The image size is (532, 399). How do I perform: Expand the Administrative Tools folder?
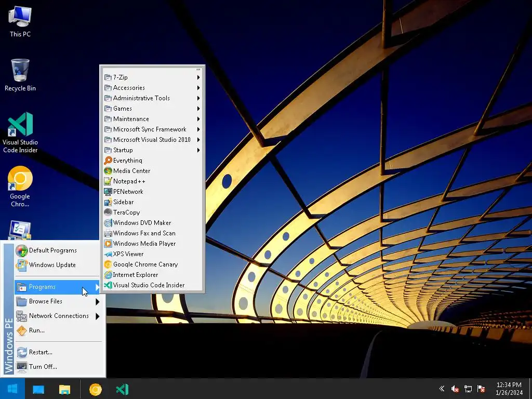pos(152,98)
